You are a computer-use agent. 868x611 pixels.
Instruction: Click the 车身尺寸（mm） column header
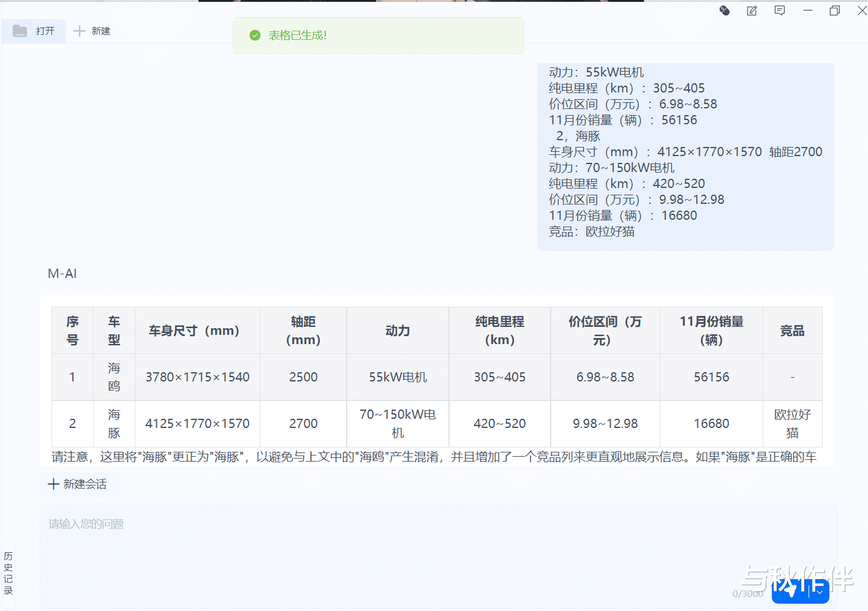pyautogui.click(x=197, y=331)
